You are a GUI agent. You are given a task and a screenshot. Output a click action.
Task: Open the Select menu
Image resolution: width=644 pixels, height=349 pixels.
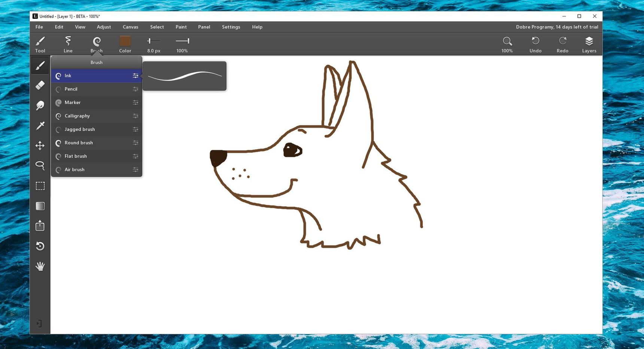tap(157, 27)
